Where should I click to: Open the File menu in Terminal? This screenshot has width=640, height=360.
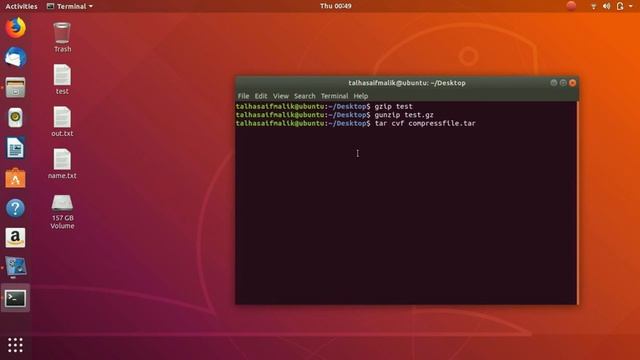(x=243, y=96)
